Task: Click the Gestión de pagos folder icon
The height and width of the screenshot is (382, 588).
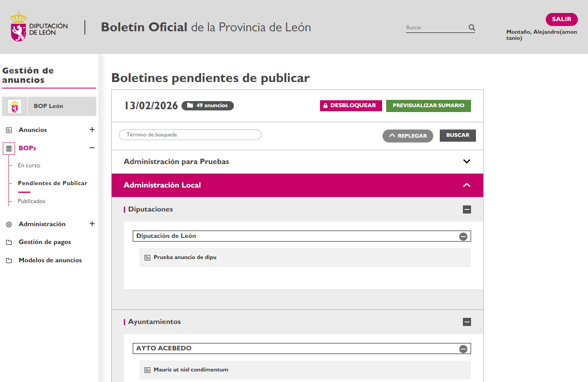Action: click(x=9, y=242)
